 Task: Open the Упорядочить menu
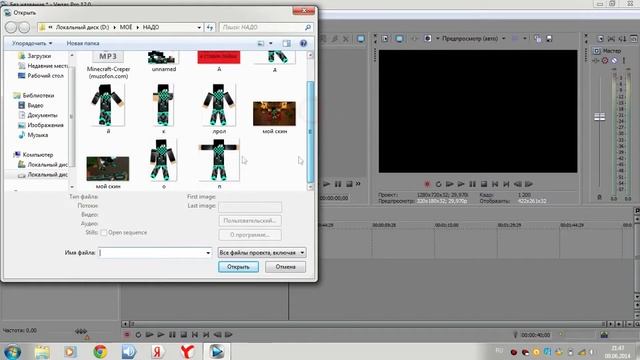point(32,43)
